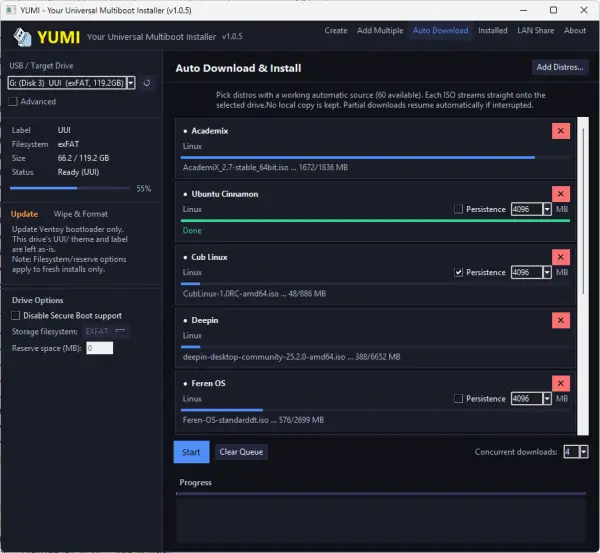The image size is (600, 553).
Task: Click the YUMI USB drive logo icon
Action: 22,37
